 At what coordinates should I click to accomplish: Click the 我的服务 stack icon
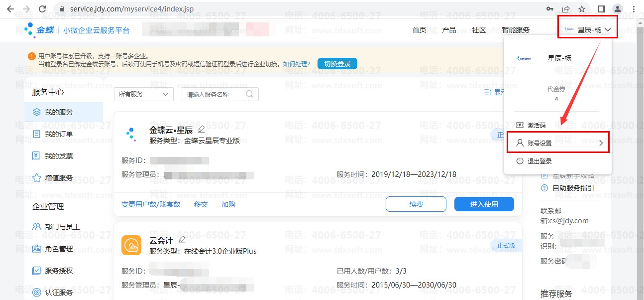(x=36, y=112)
